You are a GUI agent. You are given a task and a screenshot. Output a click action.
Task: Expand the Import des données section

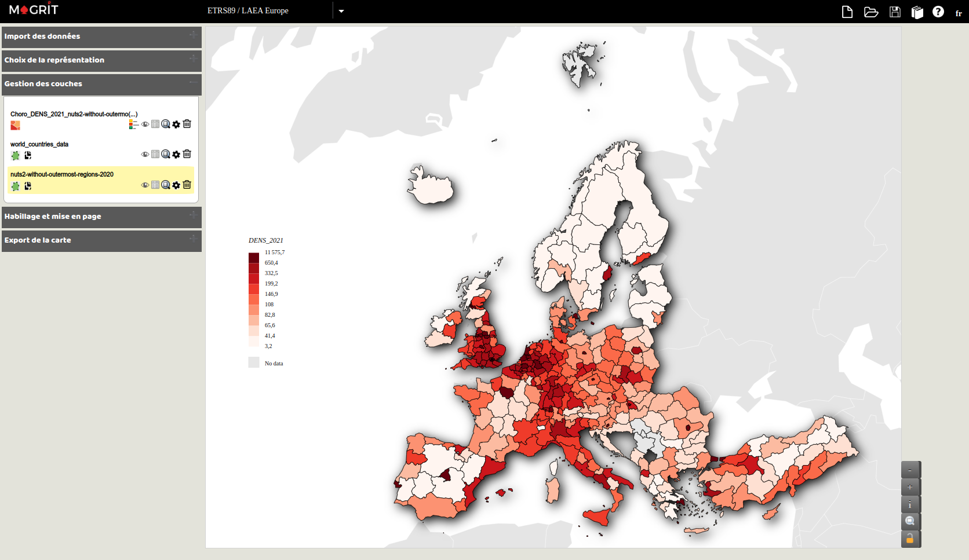click(101, 36)
